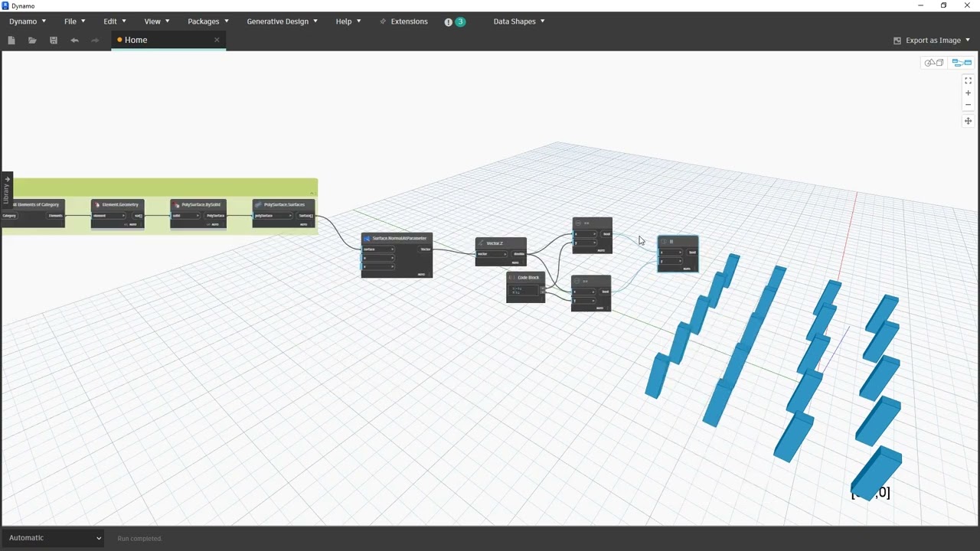Open the Dynamo menu
The height and width of the screenshot is (551, 980).
coord(28,21)
